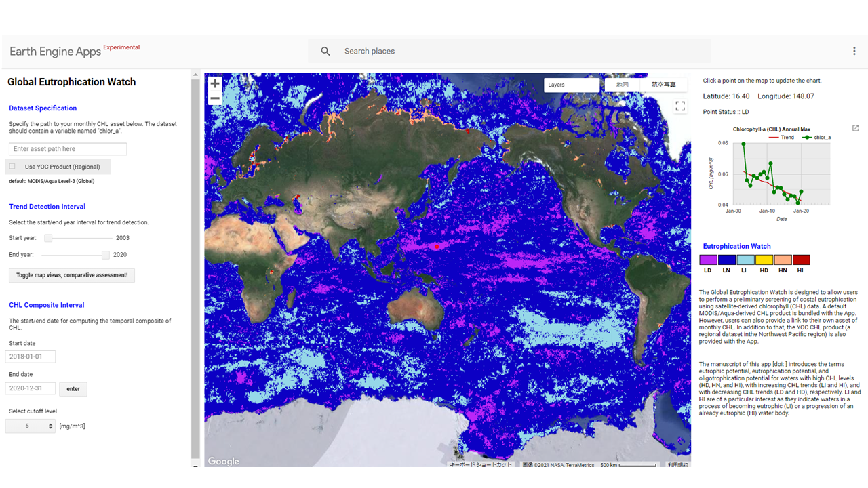
Task: Click the 利用規約 terms link
Action: point(677,465)
